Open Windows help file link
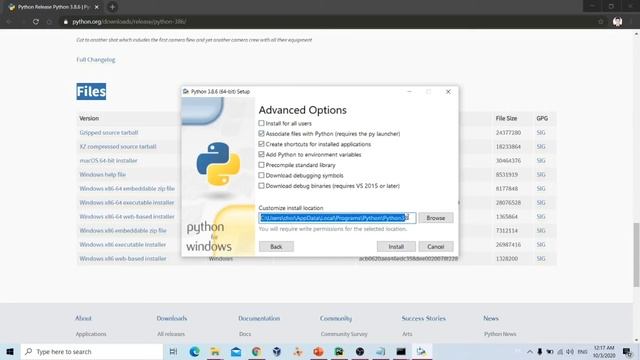This screenshot has width=640, height=360. (x=102, y=174)
